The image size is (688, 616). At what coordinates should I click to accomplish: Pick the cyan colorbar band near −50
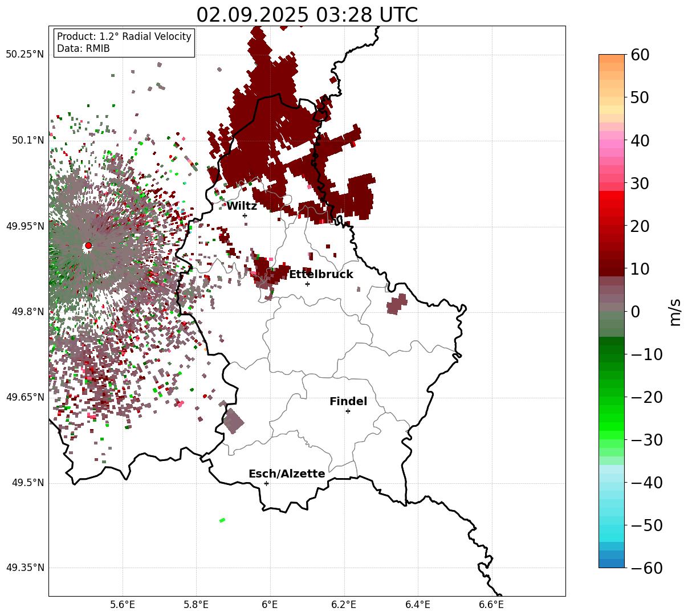612,529
